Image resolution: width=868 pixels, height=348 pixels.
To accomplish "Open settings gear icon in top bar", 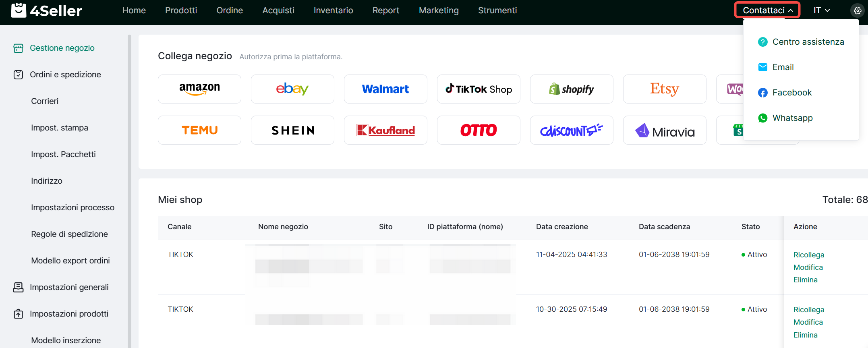I will click(858, 10).
